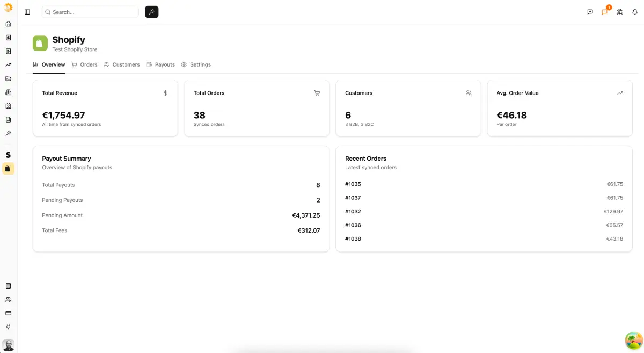Toggle the sidebar panel collapse button

tap(27, 12)
